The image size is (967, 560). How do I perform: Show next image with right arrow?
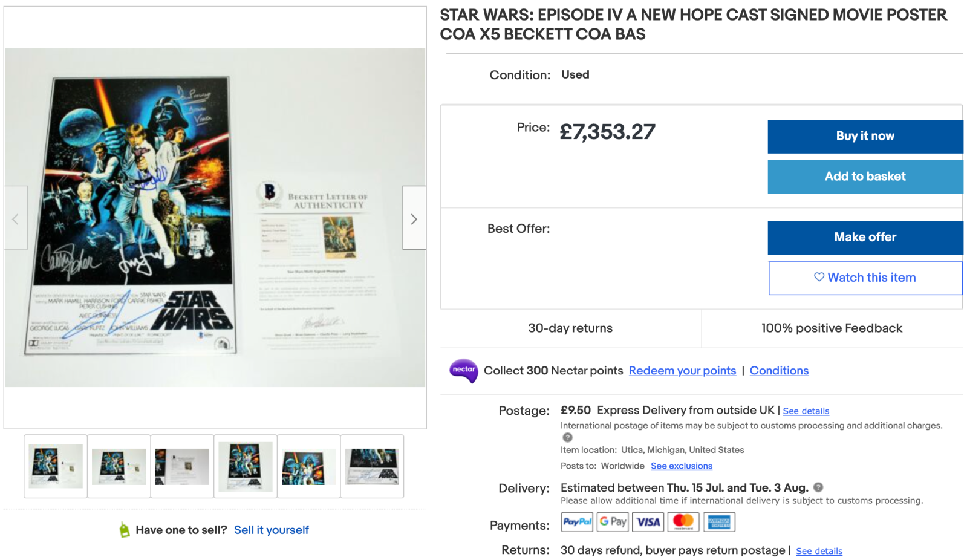[414, 218]
